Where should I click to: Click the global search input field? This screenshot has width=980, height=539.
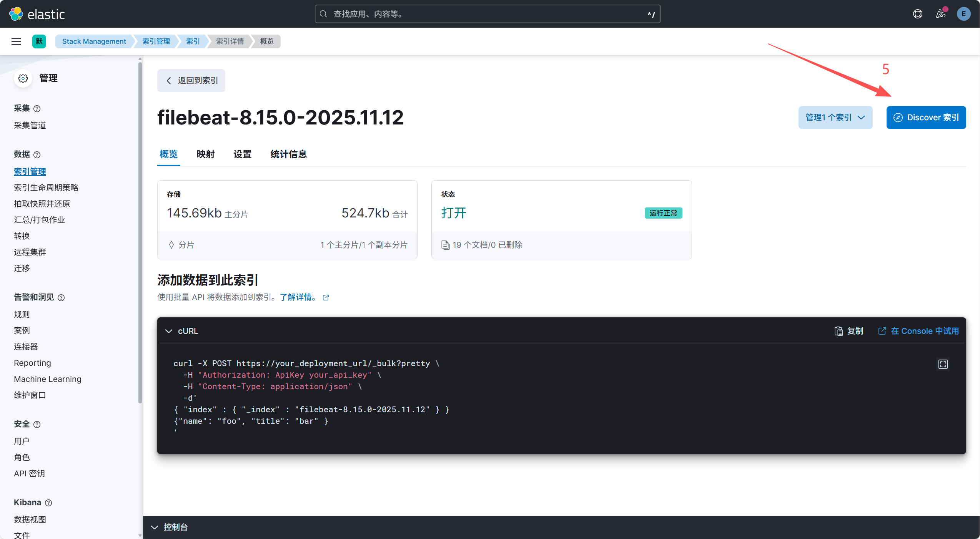[487, 14]
